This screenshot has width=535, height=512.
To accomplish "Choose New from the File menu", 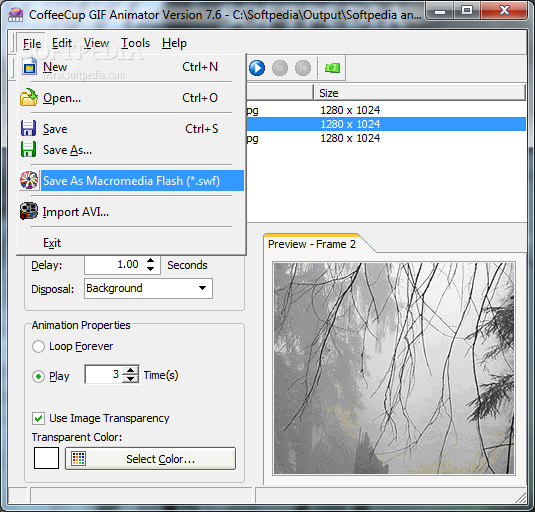I will coord(132,67).
